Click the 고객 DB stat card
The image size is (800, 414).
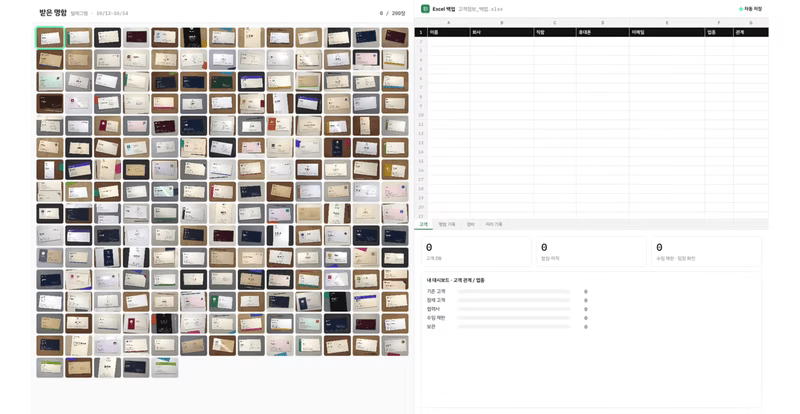476,252
